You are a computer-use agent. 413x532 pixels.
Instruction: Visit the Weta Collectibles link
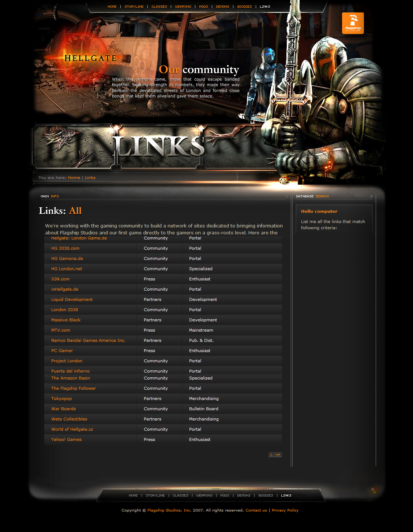(69, 419)
